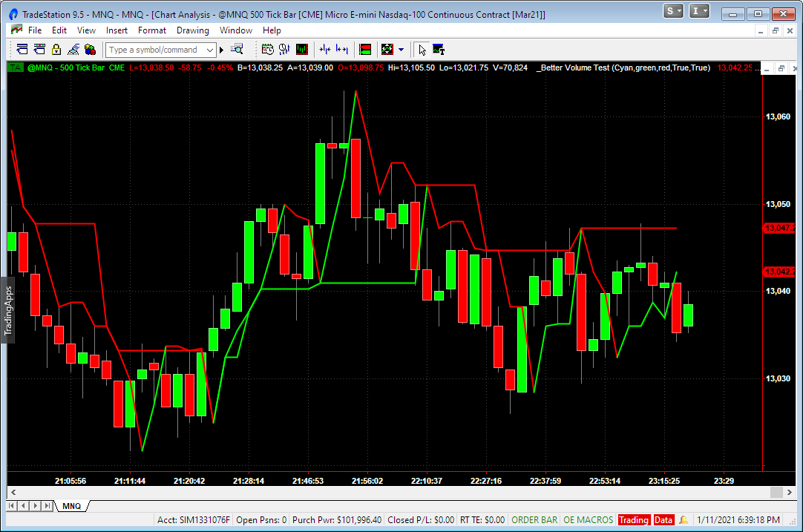The image size is (803, 532).
Task: Click the ORDER BAR button
Action: [534, 519]
